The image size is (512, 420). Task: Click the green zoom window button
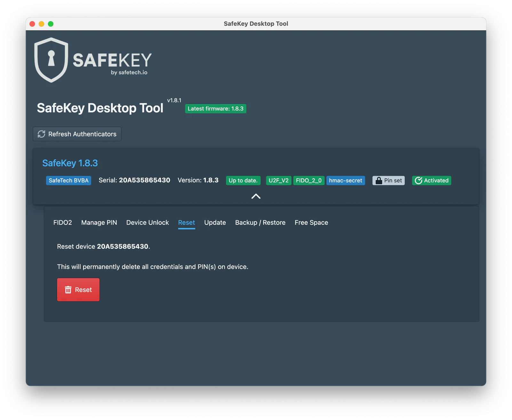click(x=51, y=24)
